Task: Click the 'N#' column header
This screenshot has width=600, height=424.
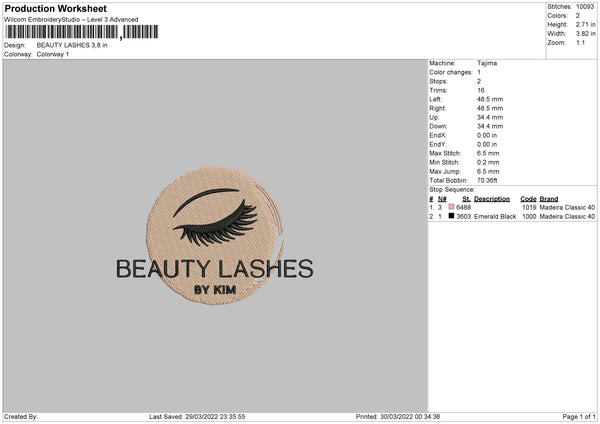Action: pos(442,199)
